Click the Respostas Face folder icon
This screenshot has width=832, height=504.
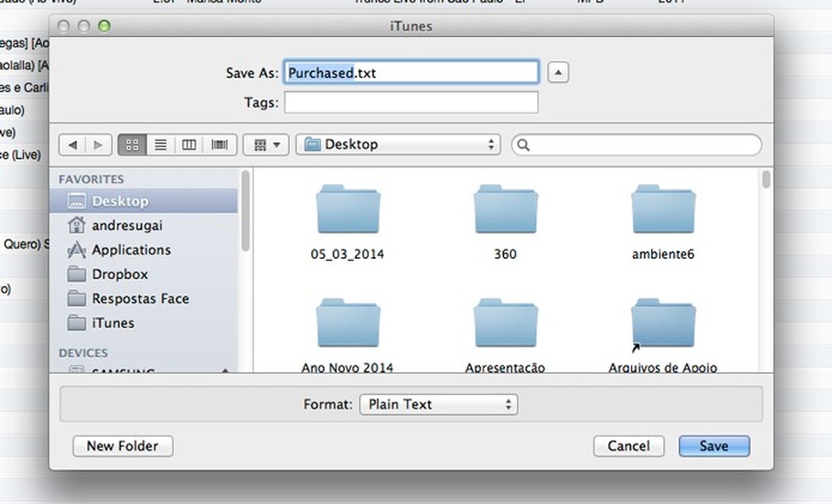[76, 299]
